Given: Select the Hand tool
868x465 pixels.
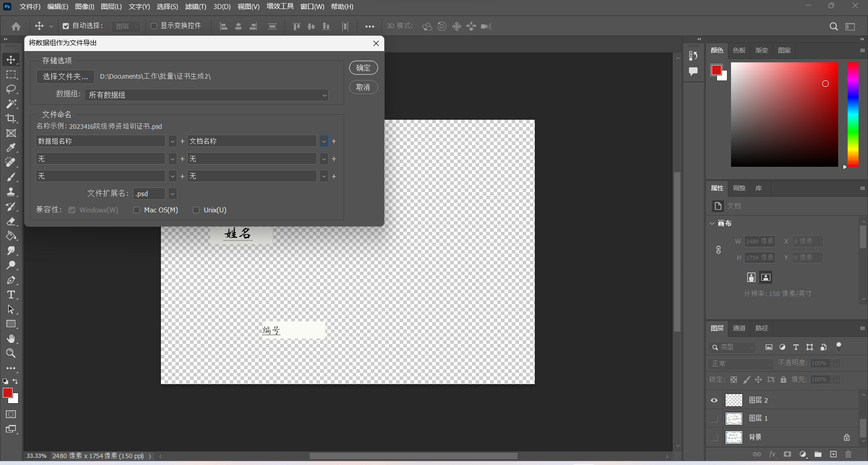Looking at the screenshot, I should [11, 339].
